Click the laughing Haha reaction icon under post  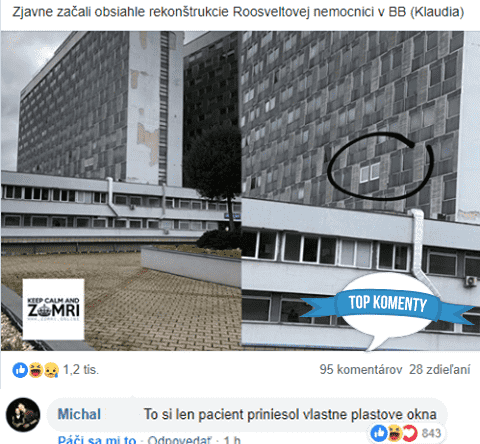pyautogui.click(x=35, y=370)
